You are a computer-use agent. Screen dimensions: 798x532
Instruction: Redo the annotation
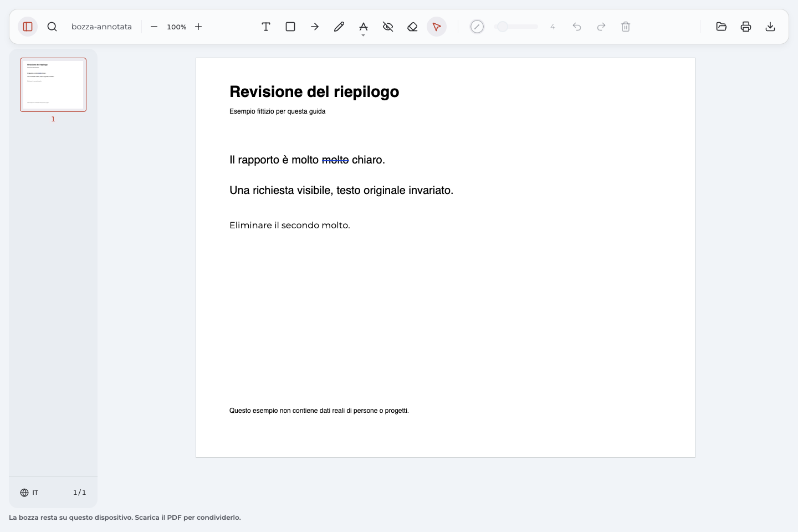point(601,27)
